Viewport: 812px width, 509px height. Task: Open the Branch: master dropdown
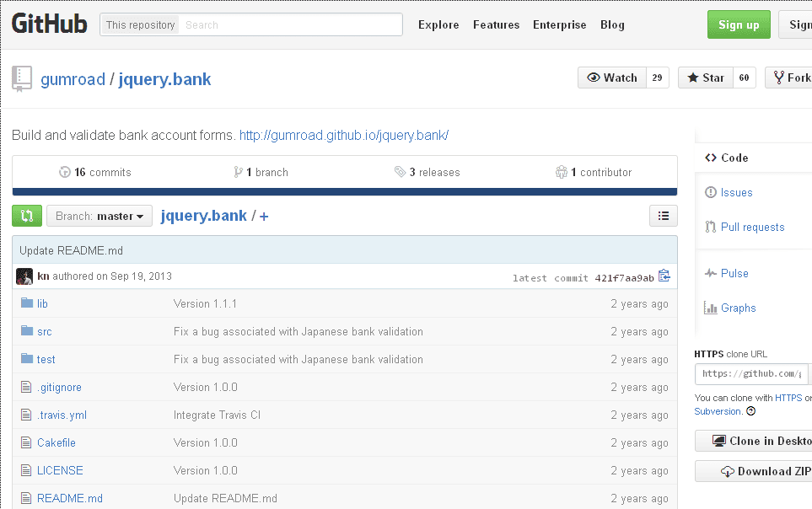pos(99,216)
